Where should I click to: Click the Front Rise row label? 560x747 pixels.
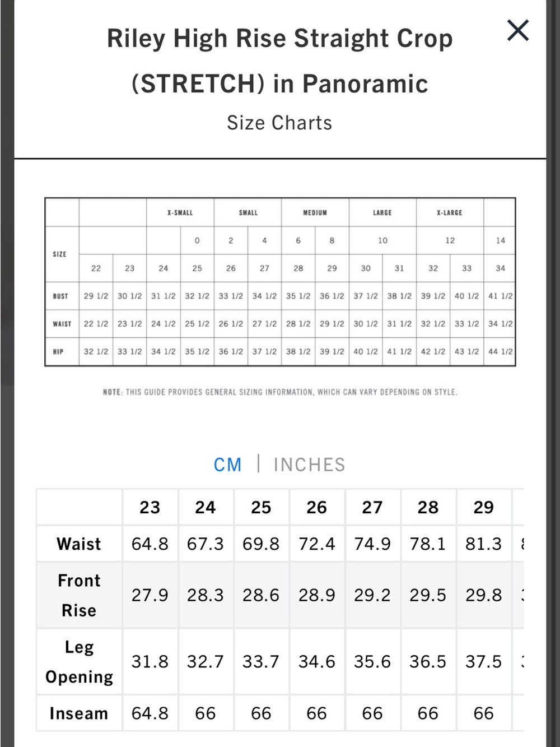79,595
